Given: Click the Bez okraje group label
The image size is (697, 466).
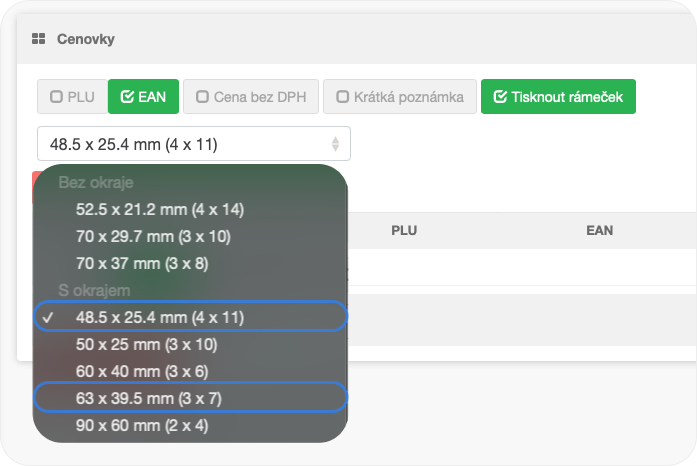Looking at the screenshot, I should 96,183.
